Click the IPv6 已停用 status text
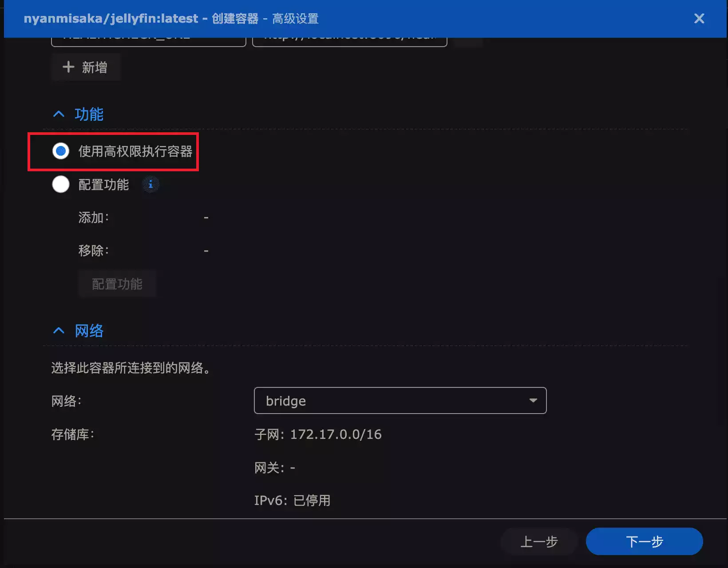Screen dimensions: 728x568 point(292,501)
